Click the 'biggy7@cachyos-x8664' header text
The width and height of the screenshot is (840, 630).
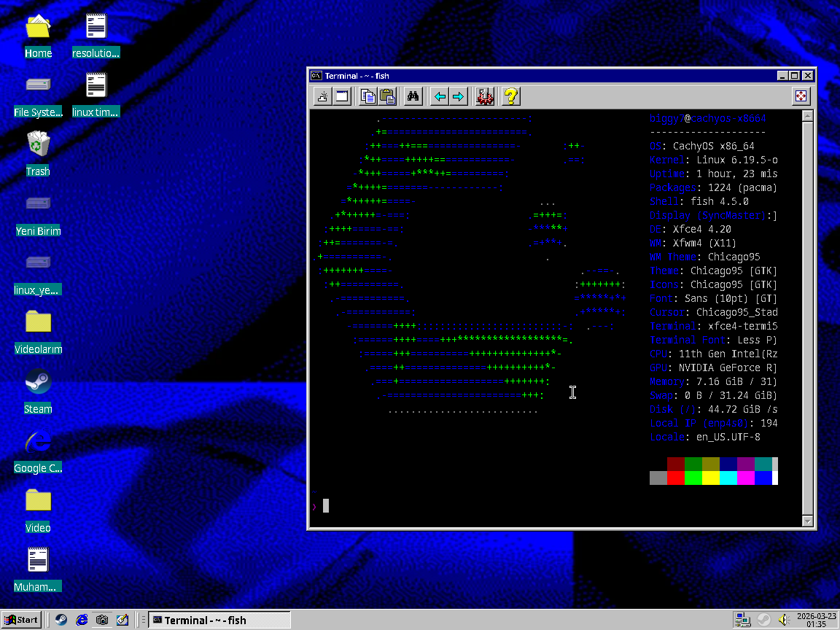[708, 118]
